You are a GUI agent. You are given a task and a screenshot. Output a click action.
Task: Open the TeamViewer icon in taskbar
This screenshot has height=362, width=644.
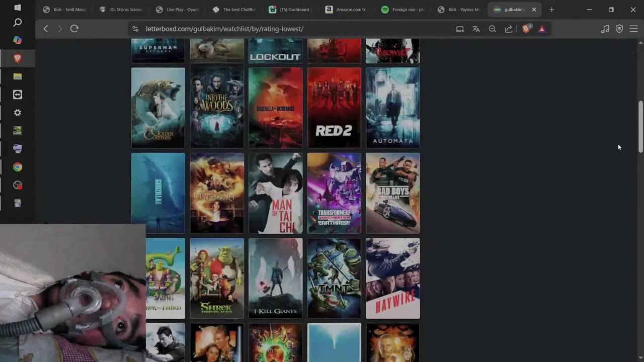coord(18,95)
